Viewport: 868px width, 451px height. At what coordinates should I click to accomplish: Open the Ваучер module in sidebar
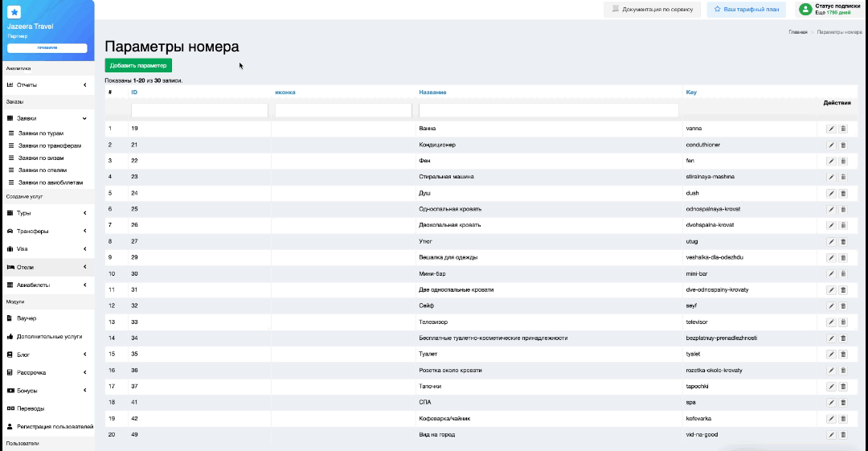[27, 318]
